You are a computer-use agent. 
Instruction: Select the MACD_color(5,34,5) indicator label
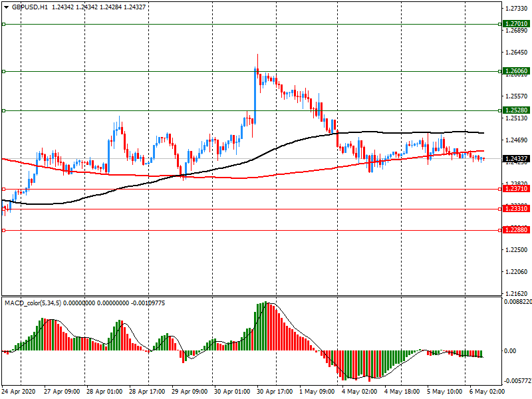pos(33,303)
